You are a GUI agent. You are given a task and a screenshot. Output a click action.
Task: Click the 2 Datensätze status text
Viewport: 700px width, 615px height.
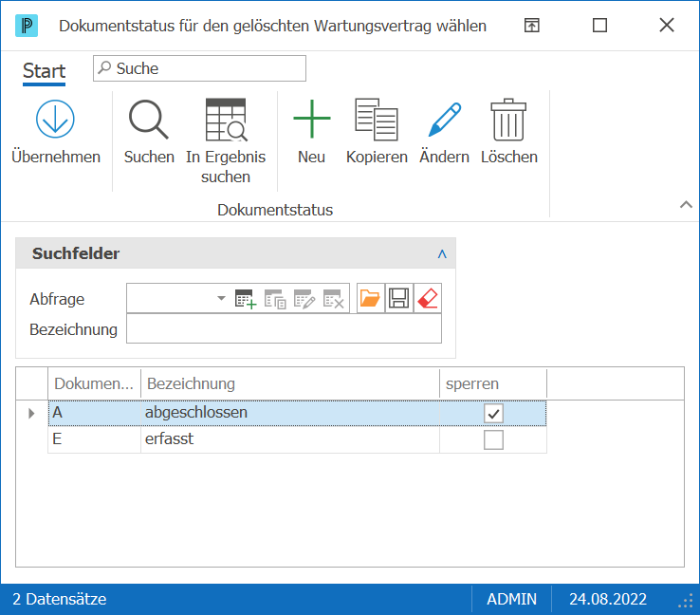point(60,600)
